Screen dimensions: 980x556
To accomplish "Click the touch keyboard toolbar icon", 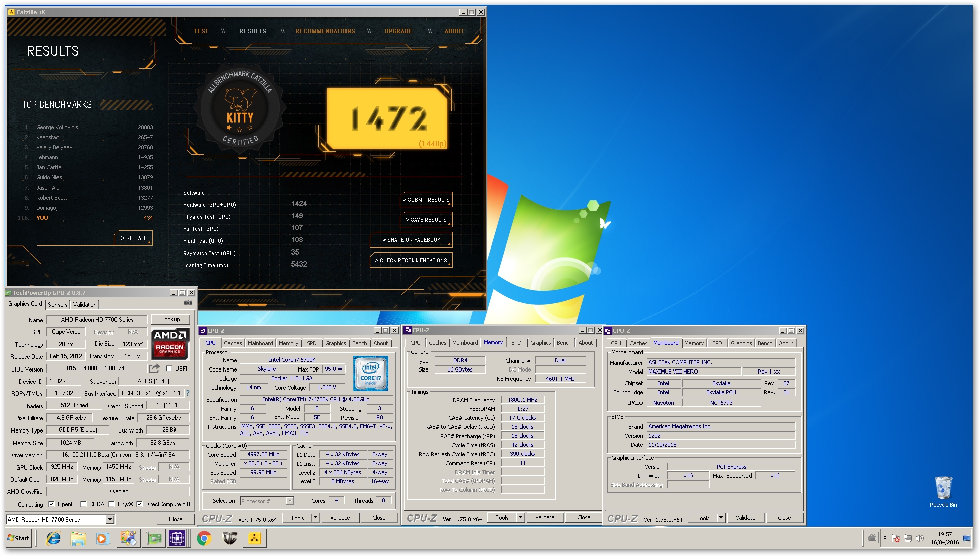I will [872, 538].
